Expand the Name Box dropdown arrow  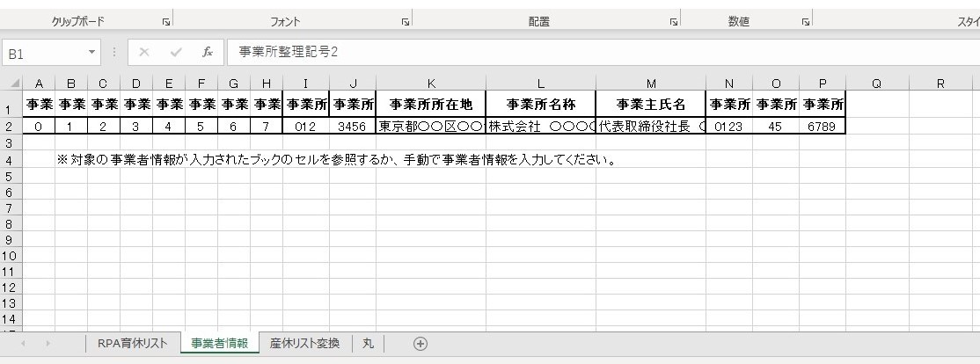91,54
